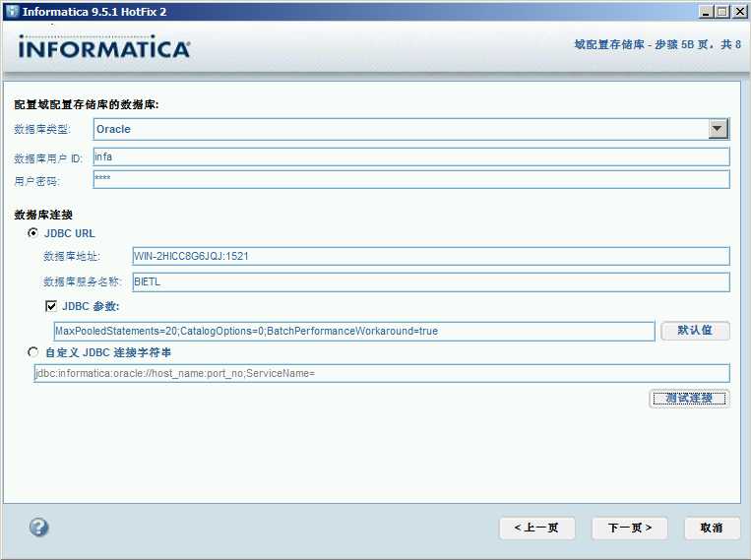751x560 pixels.
Task: Click the INFORMATICA logo
Action: coord(104,47)
